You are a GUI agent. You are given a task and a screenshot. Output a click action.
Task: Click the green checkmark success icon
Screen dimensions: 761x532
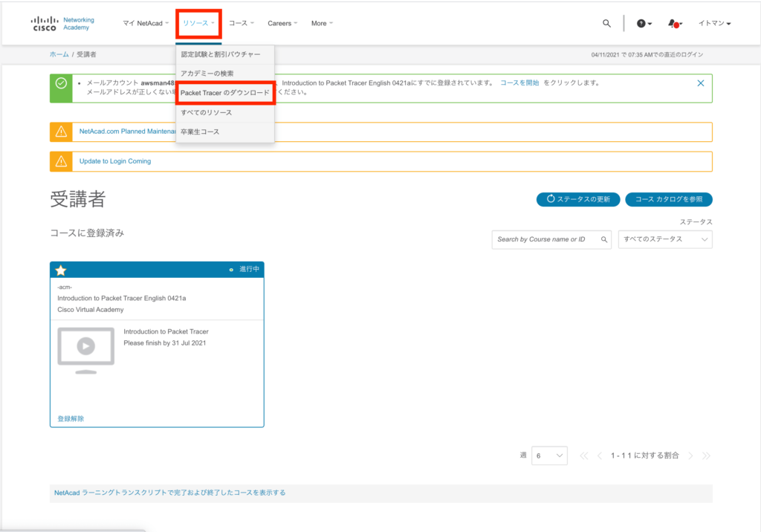coord(61,83)
